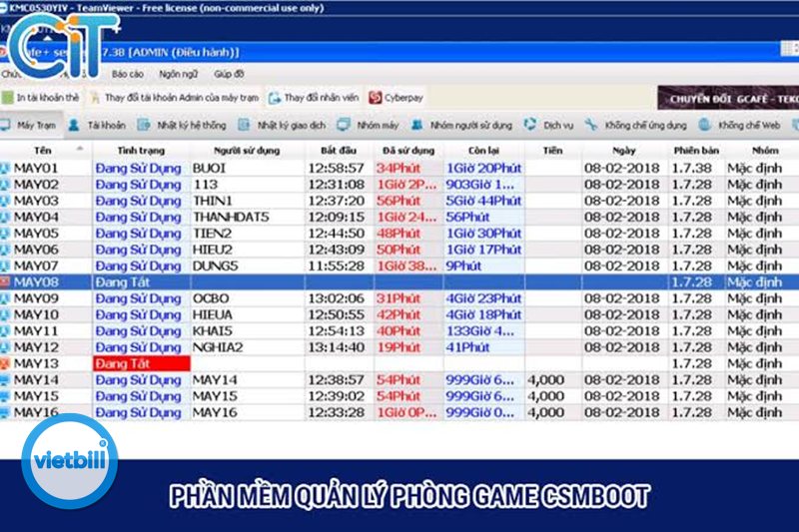Viewport: 799px width, 532px height.
Task: Click the Cyberpay red icon
Action: [376, 98]
